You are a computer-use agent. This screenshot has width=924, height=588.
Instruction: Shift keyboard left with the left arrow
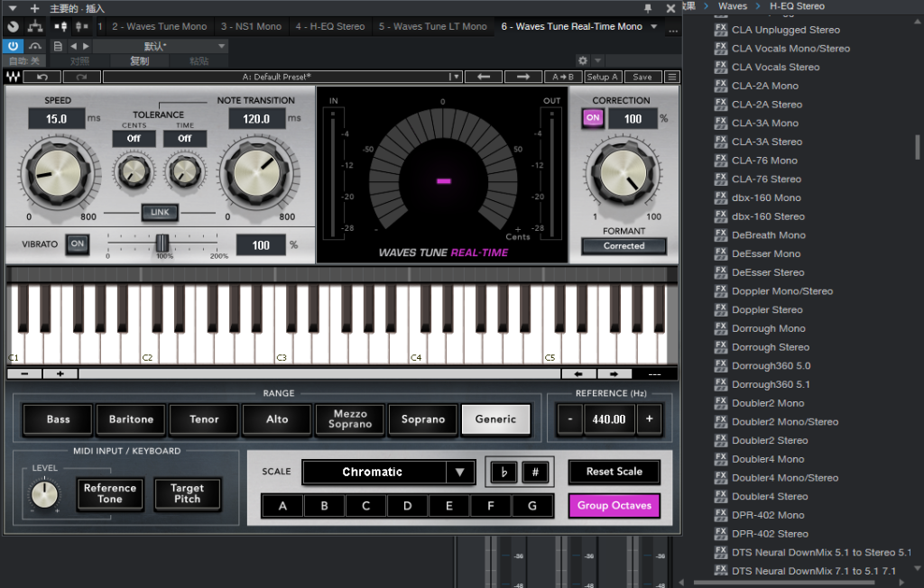[578, 373]
